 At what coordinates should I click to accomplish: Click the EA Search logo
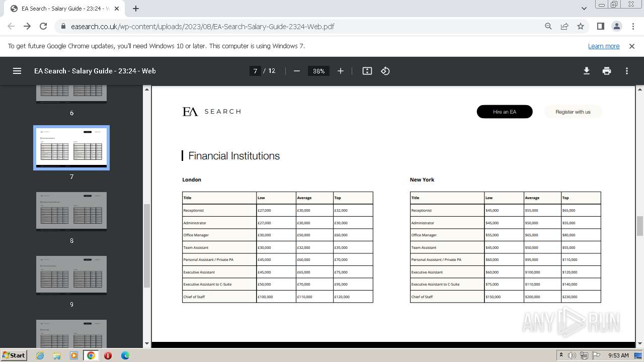tap(212, 112)
